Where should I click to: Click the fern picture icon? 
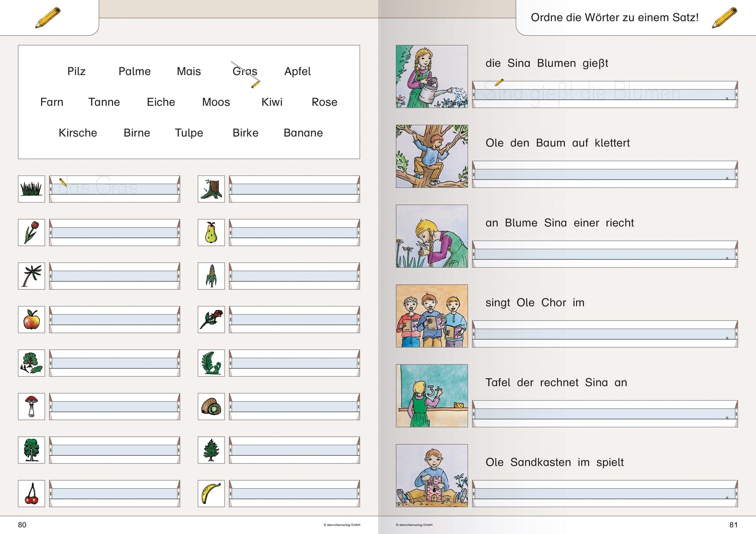[211, 363]
